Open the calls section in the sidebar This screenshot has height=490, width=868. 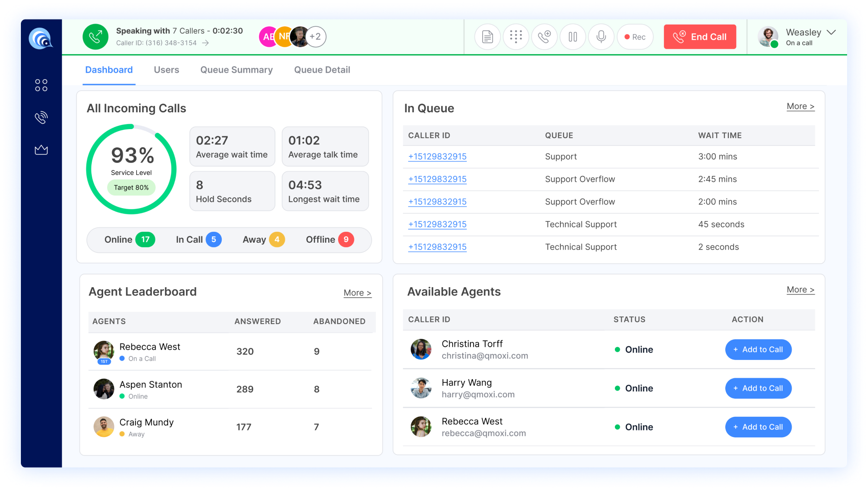tap(41, 117)
